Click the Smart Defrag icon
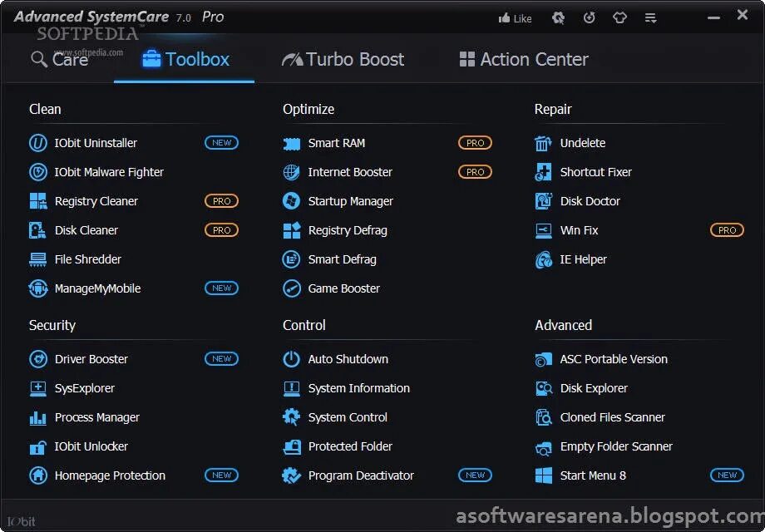Image resolution: width=765 pixels, height=532 pixels. [x=292, y=259]
